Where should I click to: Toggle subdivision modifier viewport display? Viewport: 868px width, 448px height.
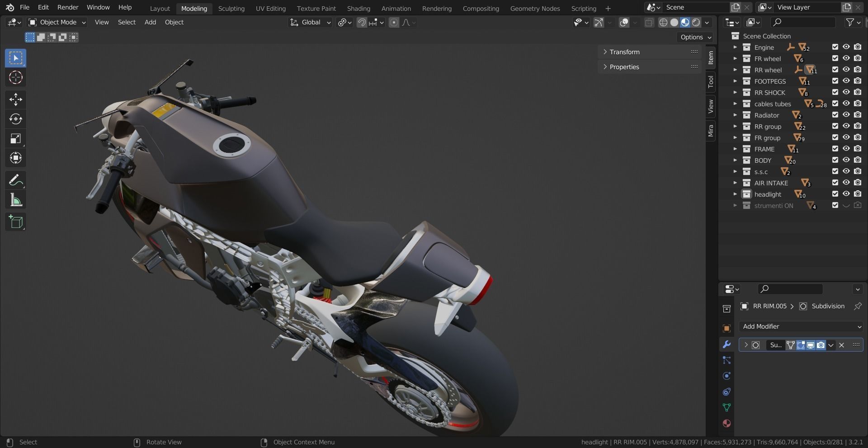(811, 345)
